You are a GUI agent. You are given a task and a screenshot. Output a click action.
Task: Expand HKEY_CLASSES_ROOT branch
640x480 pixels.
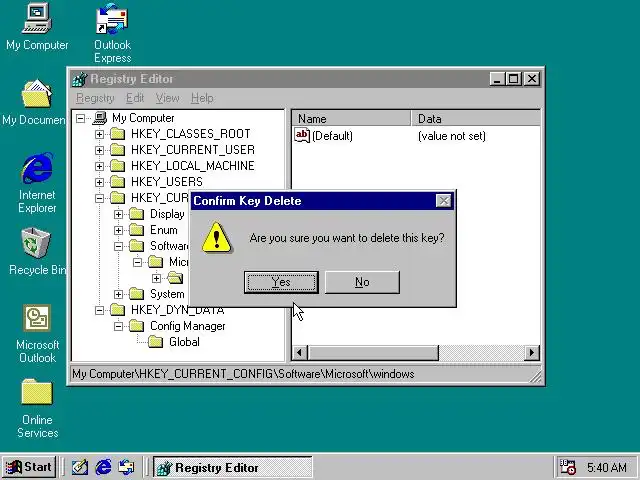(x=99, y=134)
